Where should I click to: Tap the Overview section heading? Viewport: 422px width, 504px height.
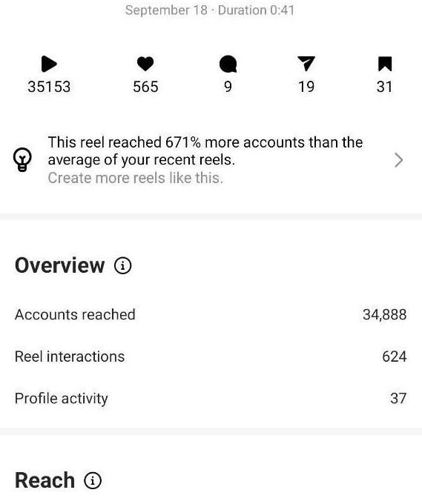(x=60, y=266)
